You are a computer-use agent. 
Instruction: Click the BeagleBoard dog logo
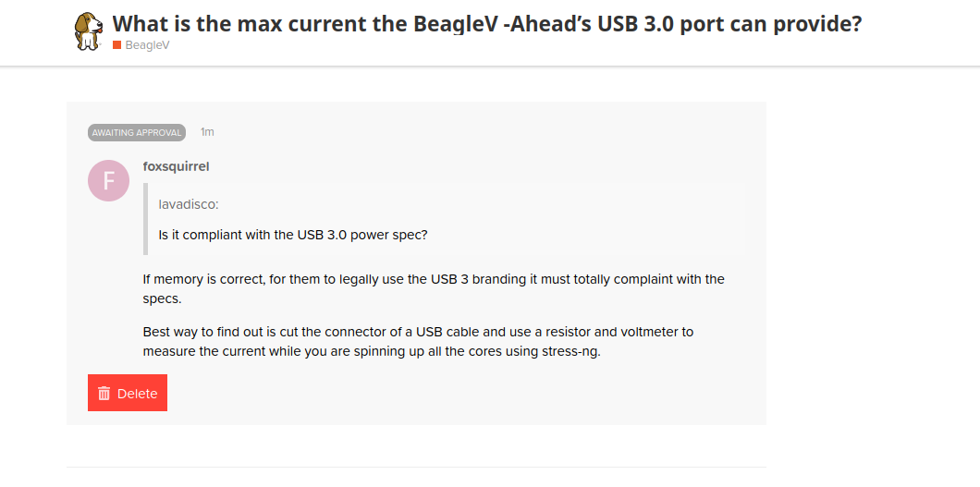pos(89,30)
